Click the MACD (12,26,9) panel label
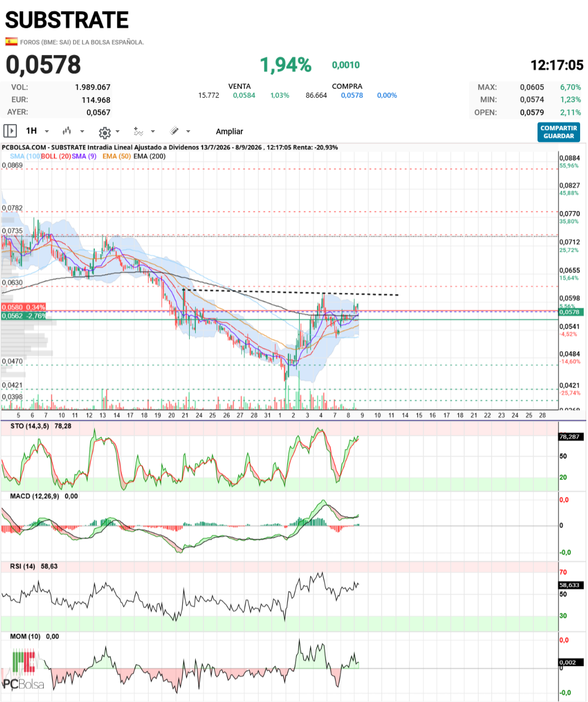Image resolution: width=588 pixels, height=702 pixels. click(36, 496)
